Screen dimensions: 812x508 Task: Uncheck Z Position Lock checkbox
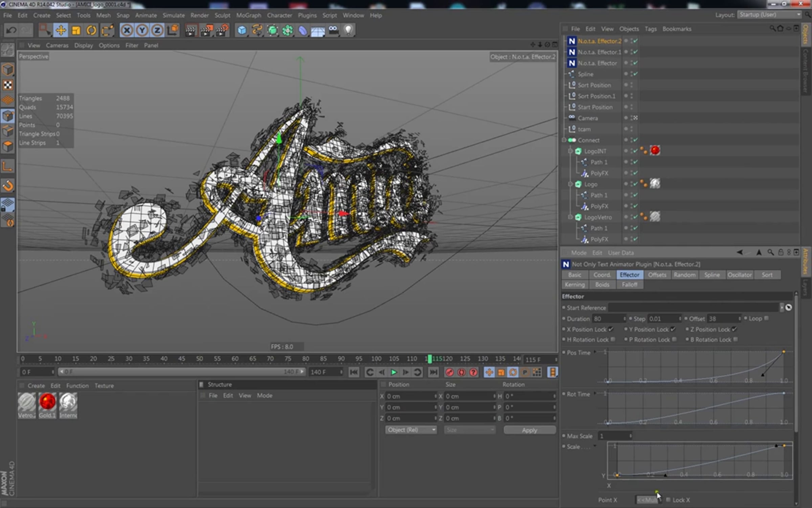click(734, 329)
